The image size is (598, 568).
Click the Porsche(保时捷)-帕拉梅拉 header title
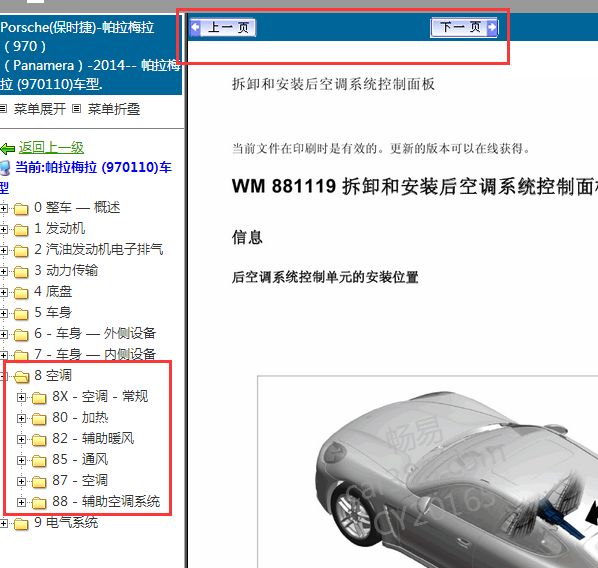90,56
